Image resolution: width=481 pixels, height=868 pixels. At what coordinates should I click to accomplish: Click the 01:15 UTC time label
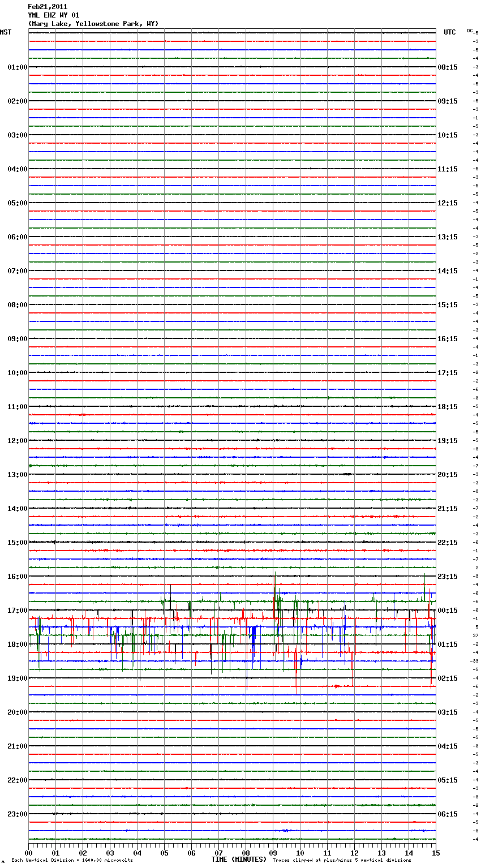(448, 644)
